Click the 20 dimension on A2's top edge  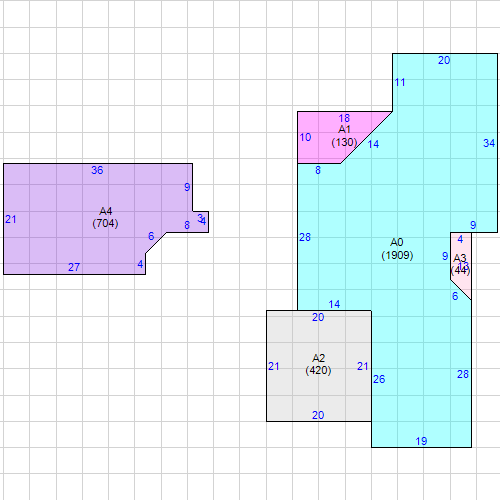click(318, 317)
